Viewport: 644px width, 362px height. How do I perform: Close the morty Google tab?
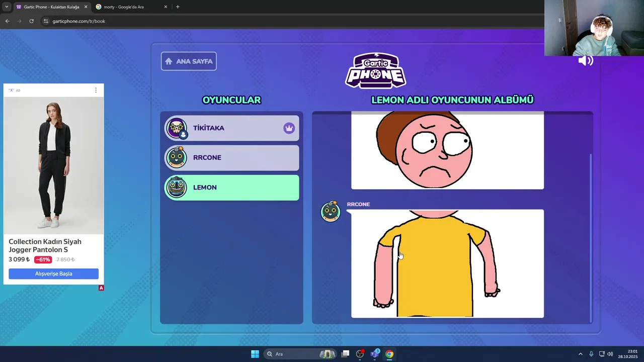[x=166, y=7]
